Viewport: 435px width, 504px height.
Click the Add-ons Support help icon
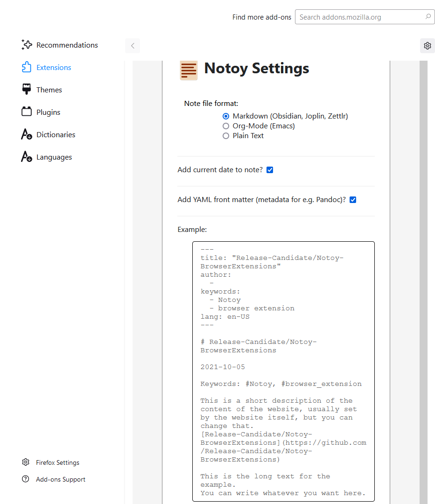(25, 479)
